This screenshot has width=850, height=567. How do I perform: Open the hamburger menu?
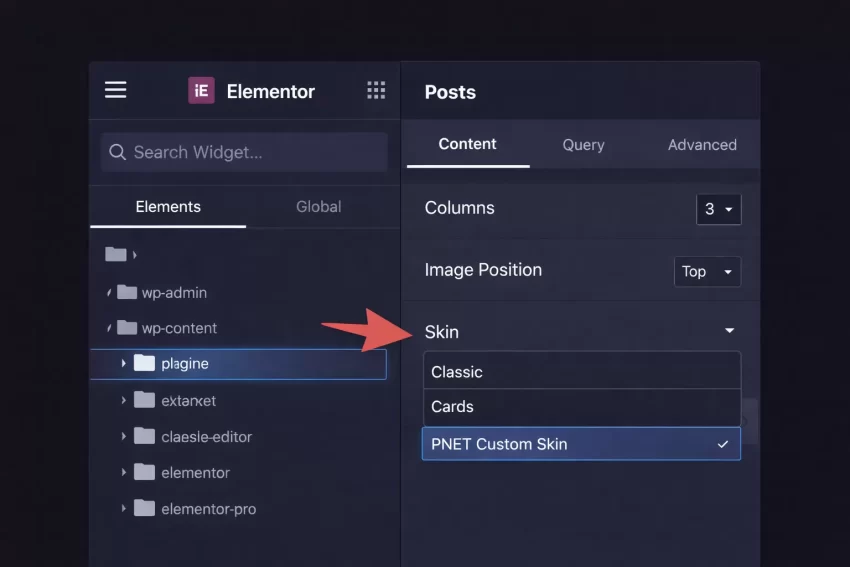[x=115, y=90]
